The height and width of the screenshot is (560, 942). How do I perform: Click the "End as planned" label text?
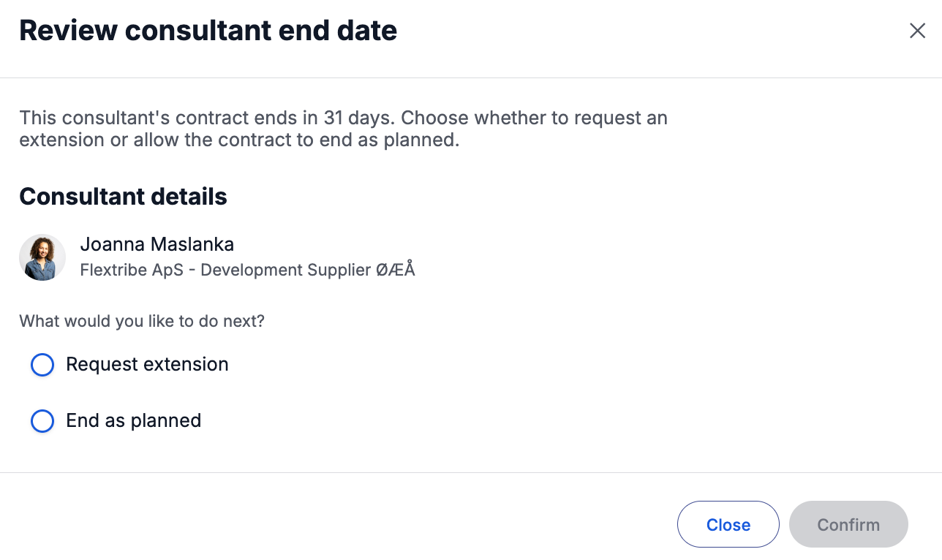(133, 420)
